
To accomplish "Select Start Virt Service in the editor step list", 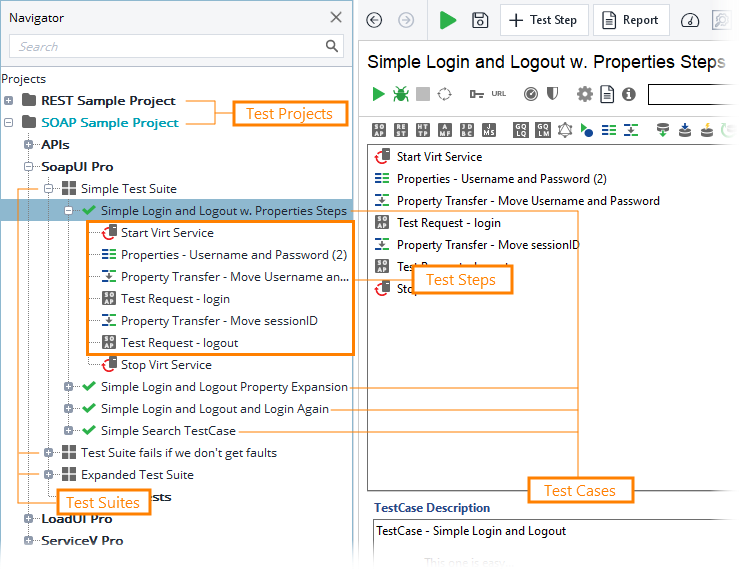I will 439,157.
